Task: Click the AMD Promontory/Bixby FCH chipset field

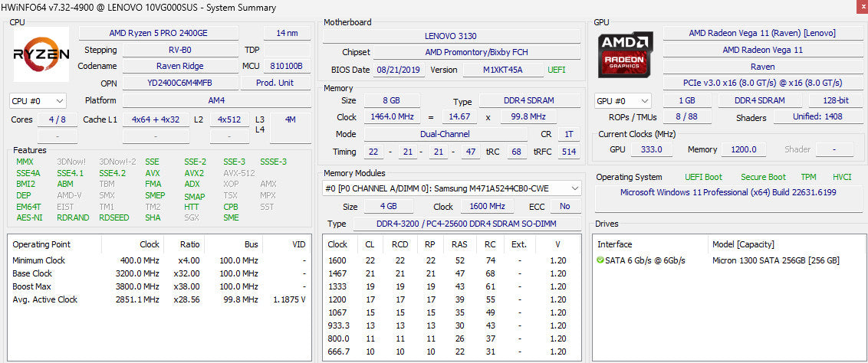Action: pyautogui.click(x=477, y=53)
